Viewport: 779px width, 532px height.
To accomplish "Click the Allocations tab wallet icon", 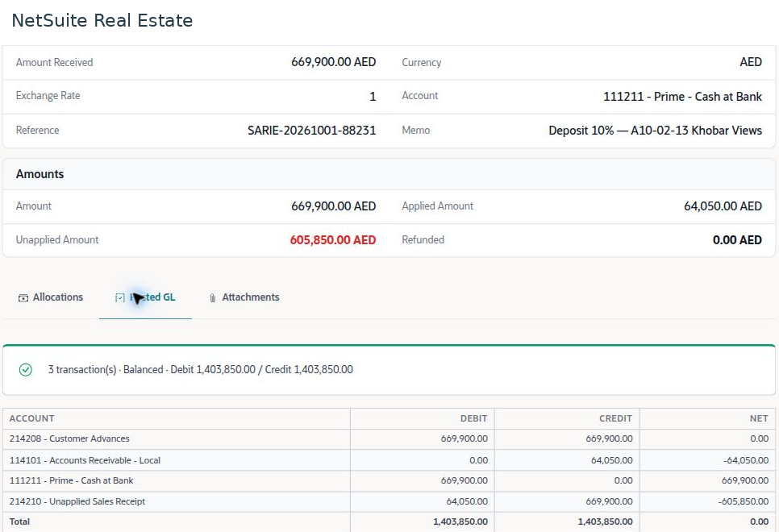I will [23, 298].
